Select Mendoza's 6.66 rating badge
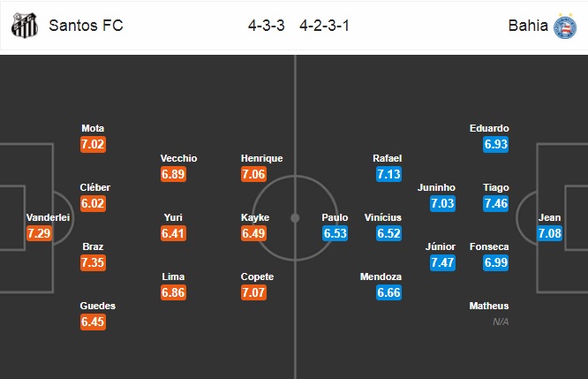This screenshot has height=379, width=588. pos(388,292)
